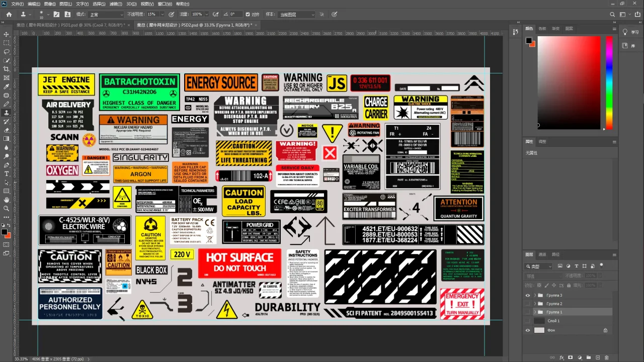
Task: Select the Crop tool
Action: (x=7, y=69)
